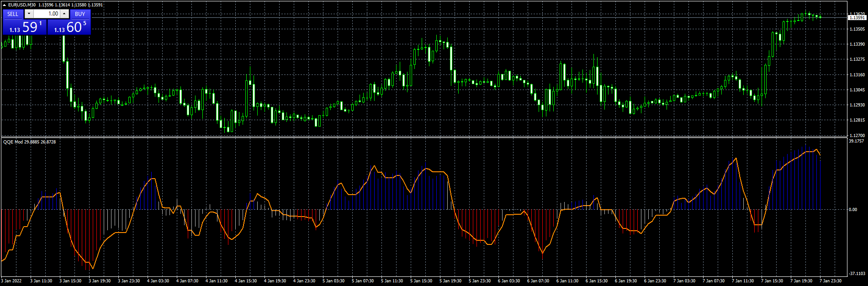Screen dimensions: 868x286
Task: Click the 7 Jan 03:30 time label
Action: (685, 281)
